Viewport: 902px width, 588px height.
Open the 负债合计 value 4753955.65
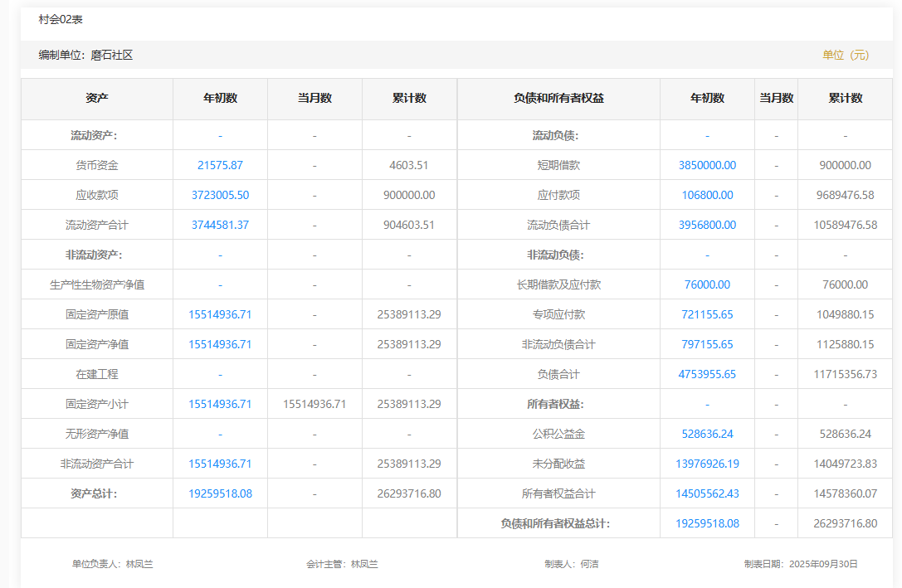point(707,374)
